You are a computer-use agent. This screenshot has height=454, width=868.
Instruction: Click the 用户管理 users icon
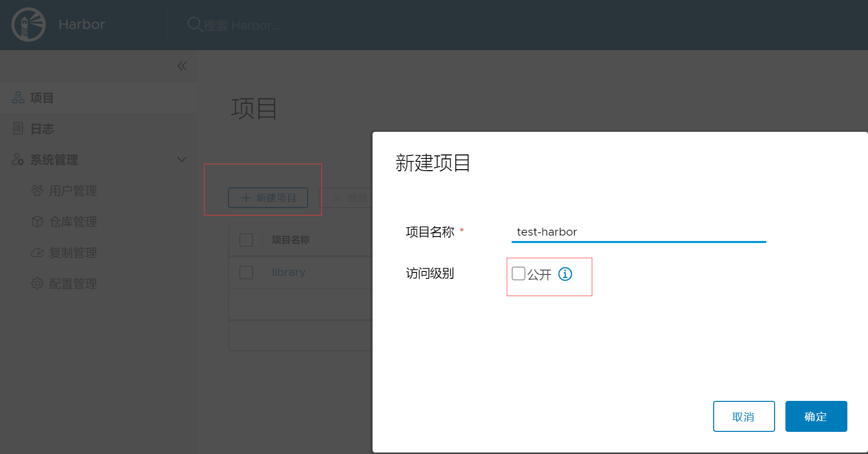coord(37,190)
